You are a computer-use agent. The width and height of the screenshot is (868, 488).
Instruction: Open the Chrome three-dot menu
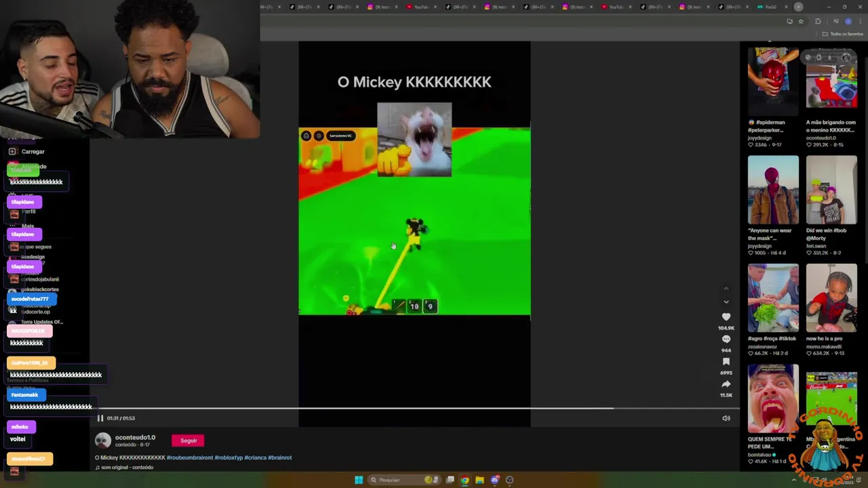(860, 21)
